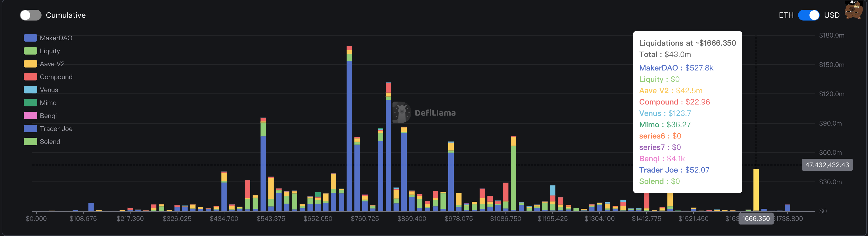Toggle the Mimo legend label
This screenshot has height=236, width=868.
pyautogui.click(x=48, y=103)
